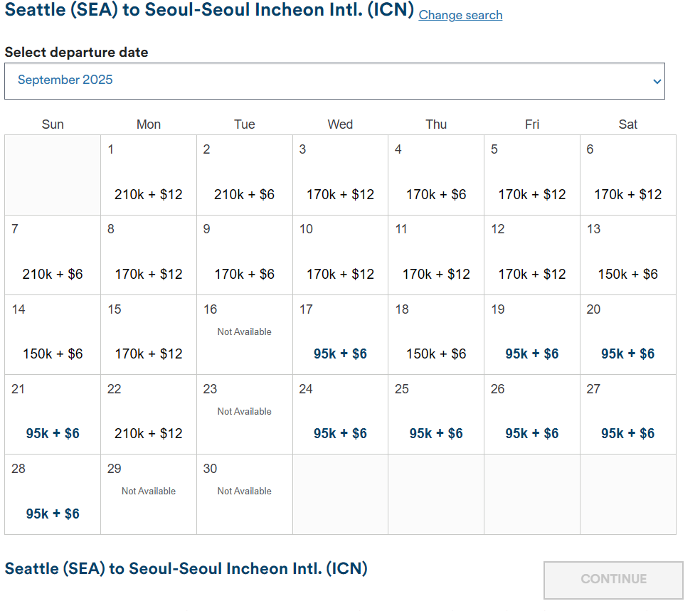Select September 18 at 150k + $6
700x611 pixels.
coord(436,354)
